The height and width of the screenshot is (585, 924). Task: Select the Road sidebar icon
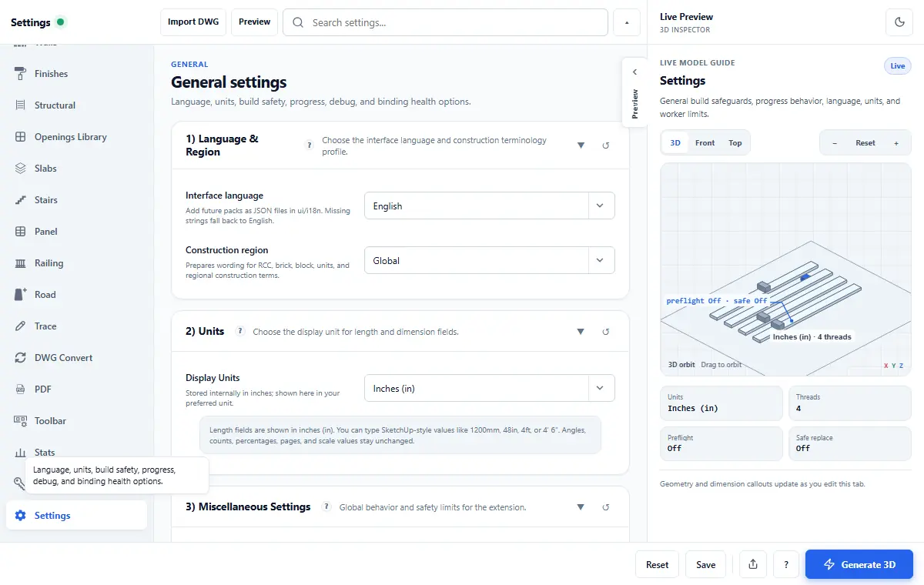(x=21, y=295)
